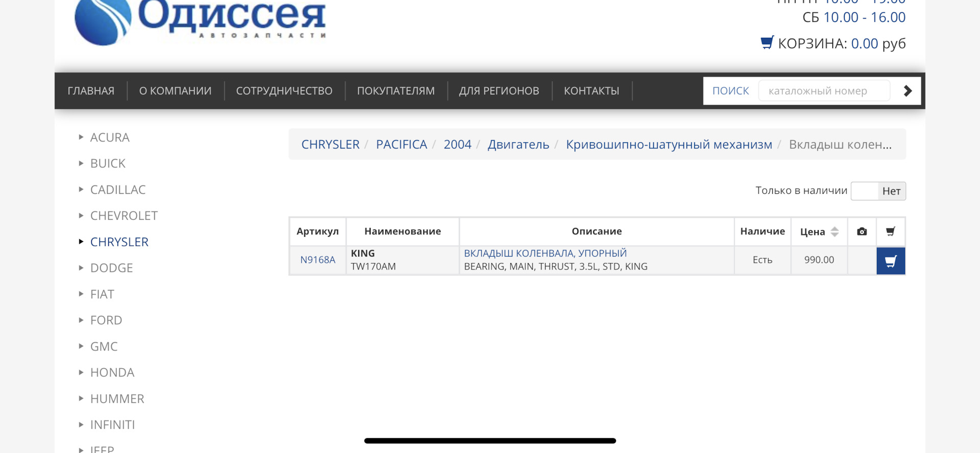Add N9168A bearing to cart
Viewport: 980px width, 453px height.
891,261
